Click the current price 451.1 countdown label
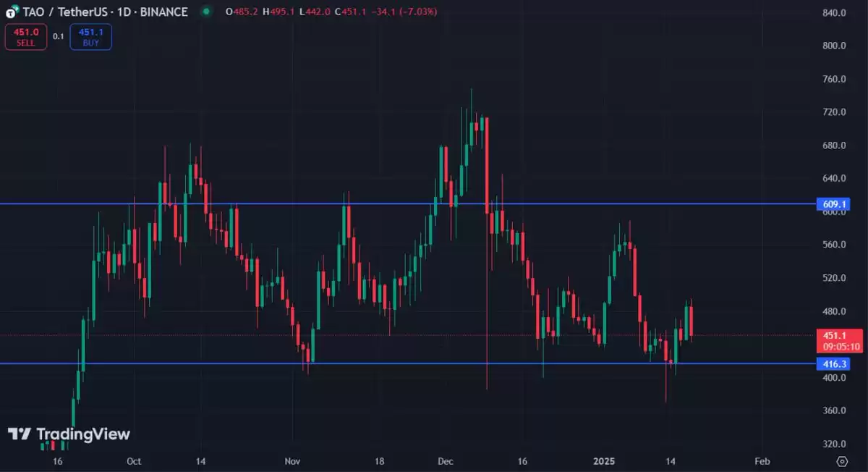The height and width of the screenshot is (472, 868). pyautogui.click(x=840, y=340)
